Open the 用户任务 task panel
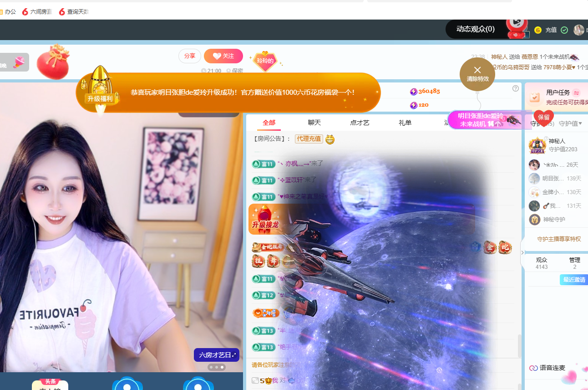The image size is (588, 390). (x=556, y=97)
